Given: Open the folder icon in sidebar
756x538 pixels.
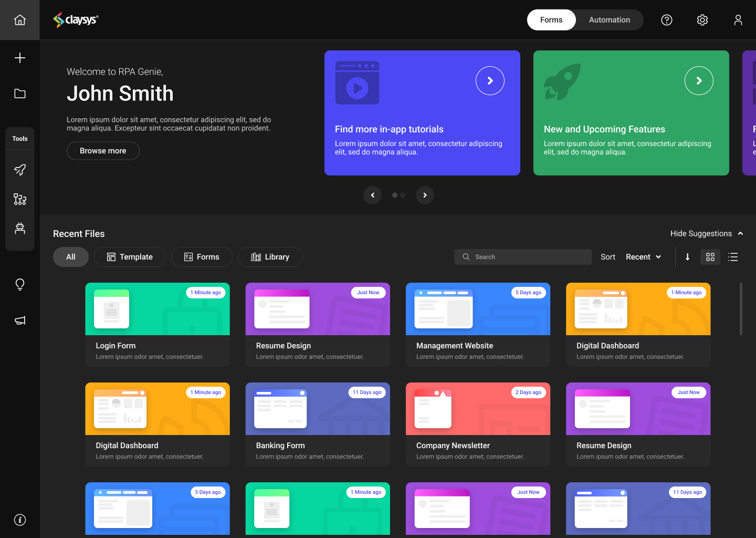Looking at the screenshot, I should pyautogui.click(x=20, y=94).
